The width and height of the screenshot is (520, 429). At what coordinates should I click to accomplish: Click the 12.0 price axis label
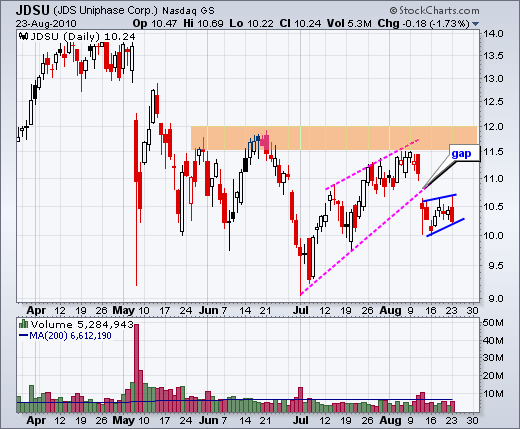pos(493,127)
